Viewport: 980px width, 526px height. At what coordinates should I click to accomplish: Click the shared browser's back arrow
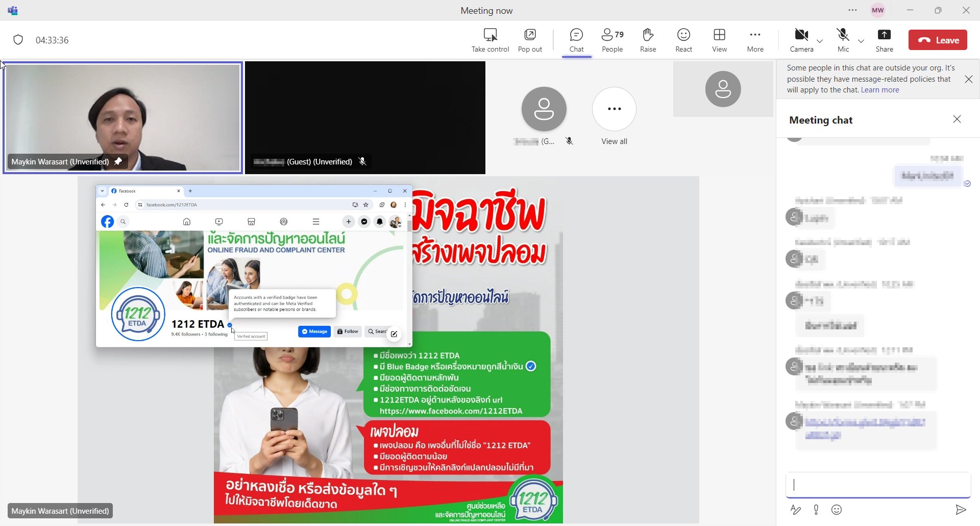click(103, 205)
